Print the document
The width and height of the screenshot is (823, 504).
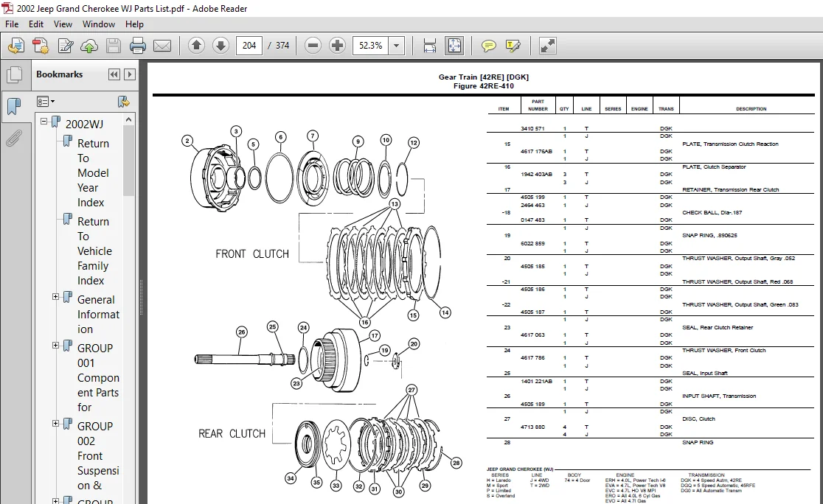click(137, 46)
